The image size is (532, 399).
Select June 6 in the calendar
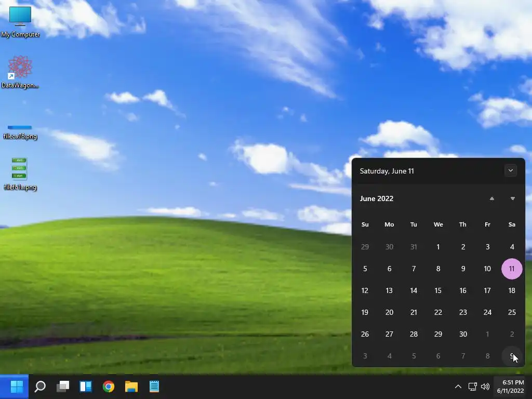coord(389,269)
